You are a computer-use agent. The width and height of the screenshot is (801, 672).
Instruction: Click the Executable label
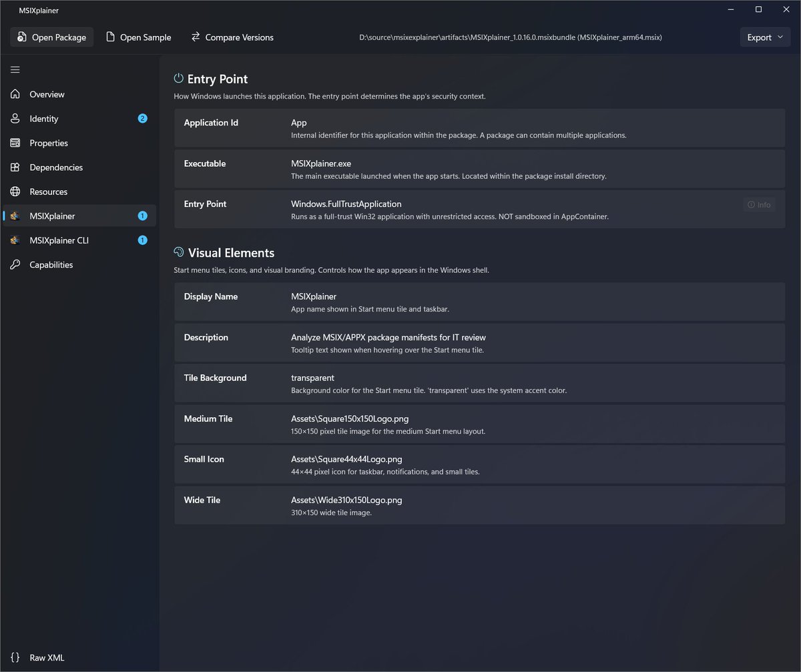[205, 163]
